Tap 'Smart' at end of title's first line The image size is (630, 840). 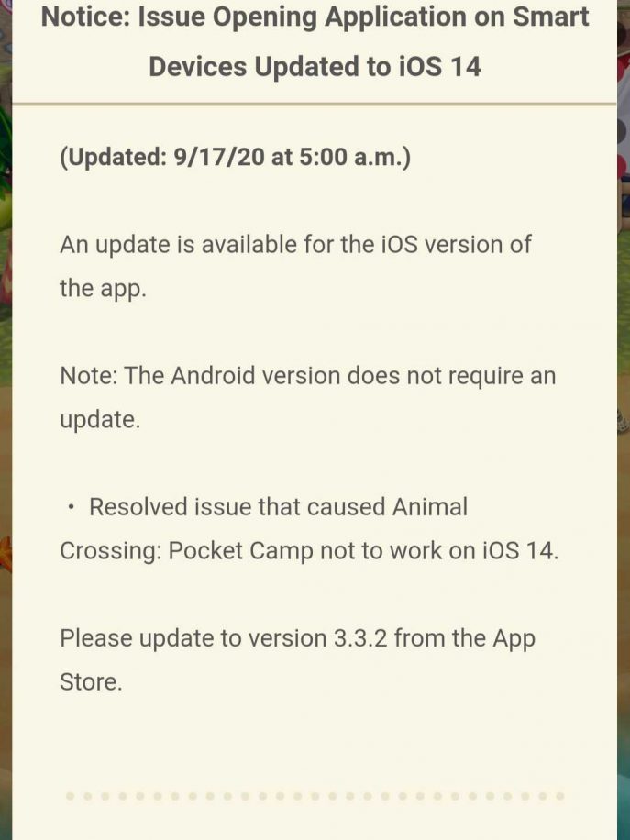point(551,17)
